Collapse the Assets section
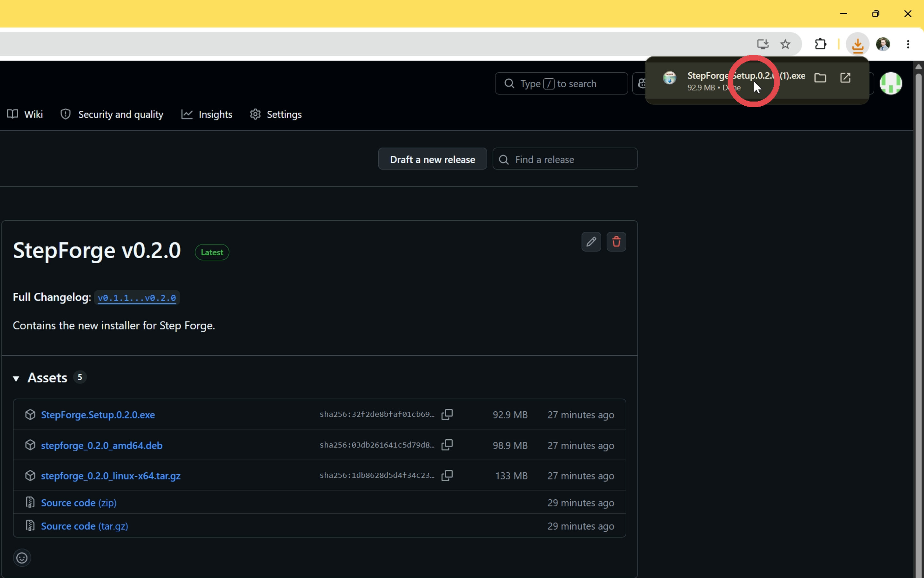This screenshot has height=578, width=924. point(16,379)
